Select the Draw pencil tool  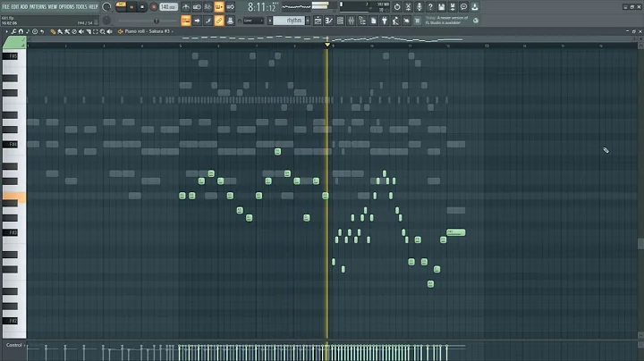(x=53, y=31)
